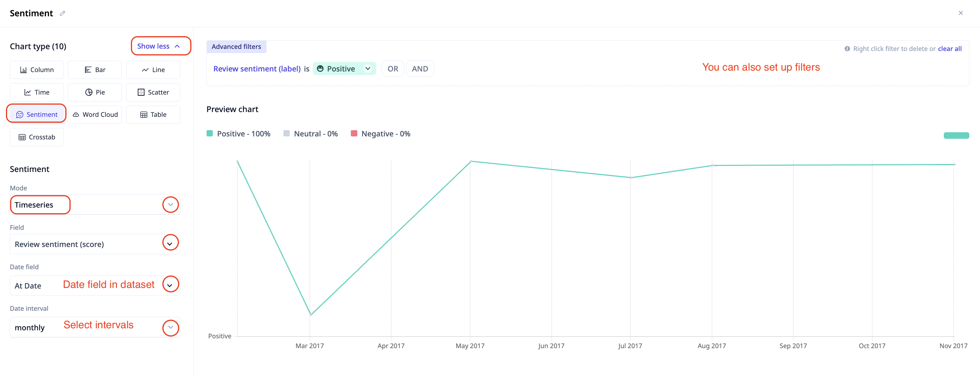
Task: Open the Advanced filters tab
Action: 236,47
